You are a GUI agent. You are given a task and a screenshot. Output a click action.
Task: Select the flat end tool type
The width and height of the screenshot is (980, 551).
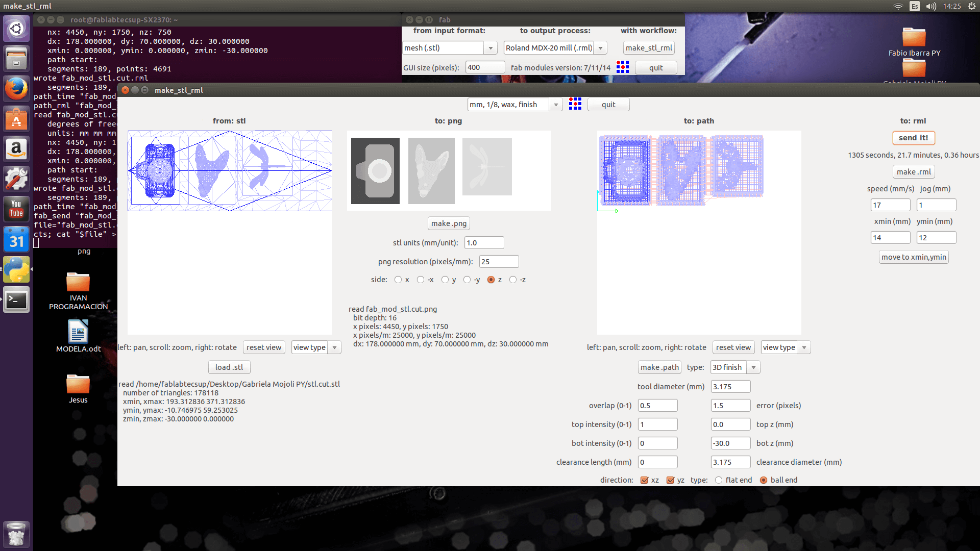pyautogui.click(x=719, y=480)
